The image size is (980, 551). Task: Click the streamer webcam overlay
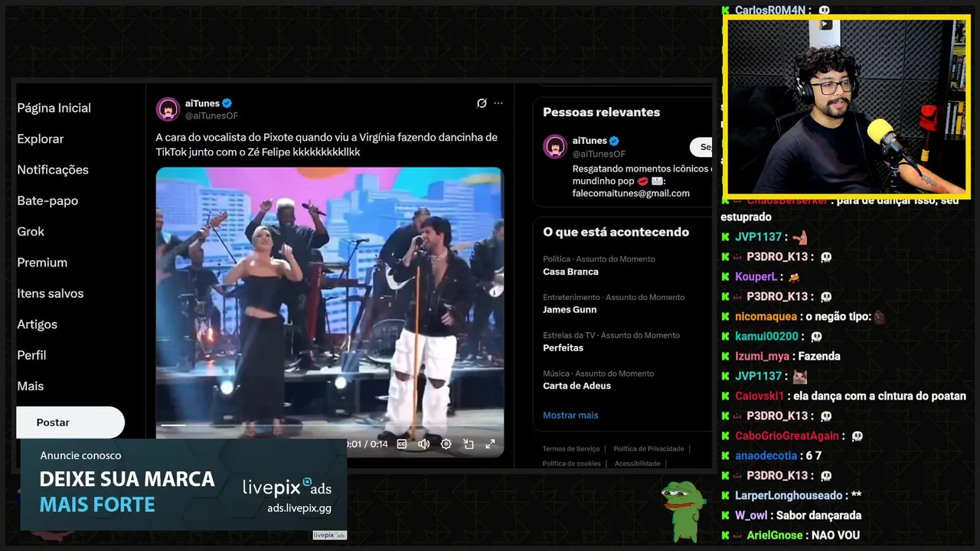pyautogui.click(x=847, y=106)
